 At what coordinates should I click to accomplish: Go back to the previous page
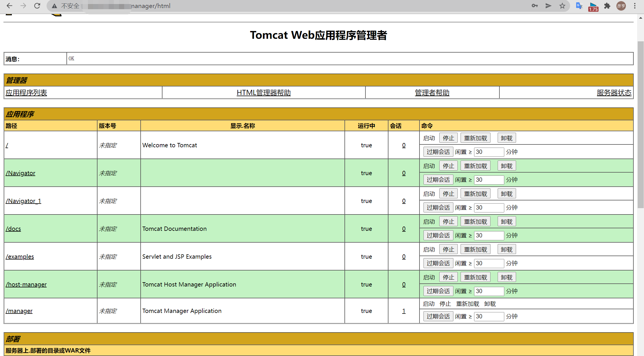tap(9, 6)
